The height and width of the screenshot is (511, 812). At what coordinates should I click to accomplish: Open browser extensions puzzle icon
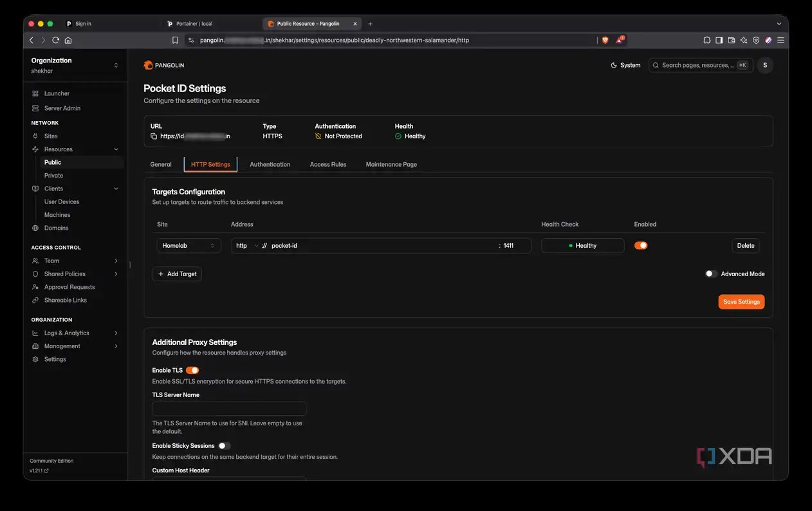click(x=707, y=40)
